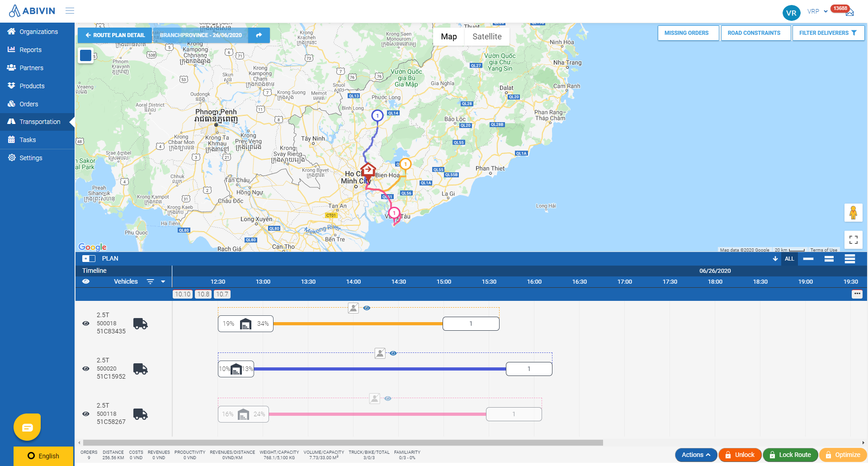Viewport: 868px width, 466px height.
Task: Click truck icon for vehicle 500020
Action: (x=141, y=369)
